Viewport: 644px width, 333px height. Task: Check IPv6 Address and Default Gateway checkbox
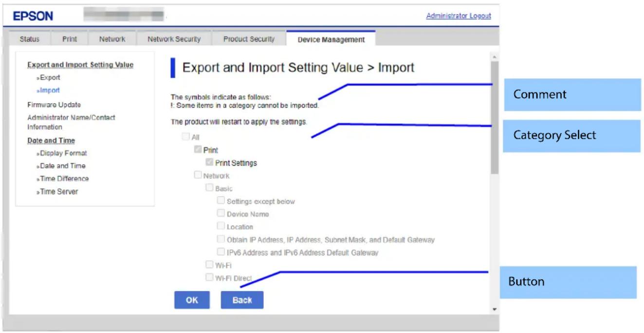(x=221, y=252)
